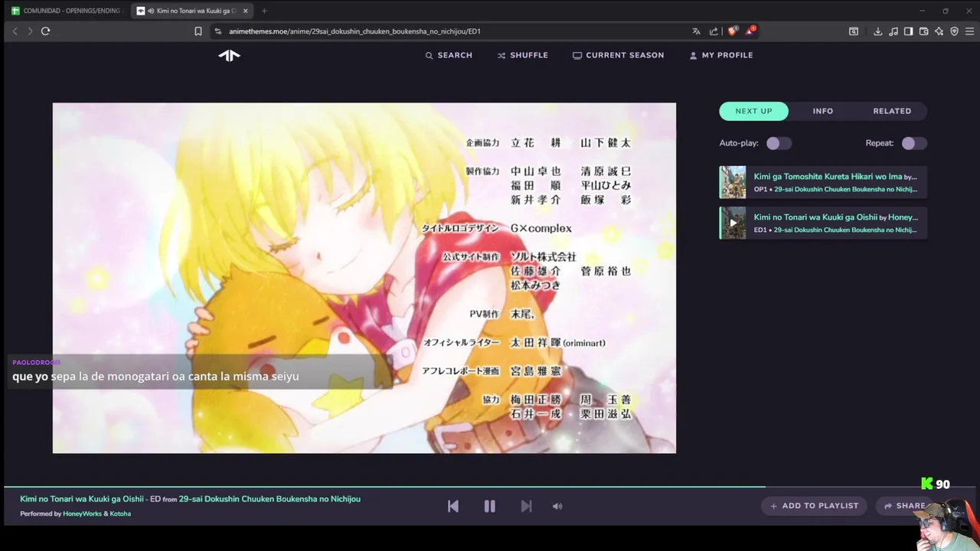Go forward in the browser
The height and width of the screenshot is (551, 980).
pyautogui.click(x=30, y=31)
